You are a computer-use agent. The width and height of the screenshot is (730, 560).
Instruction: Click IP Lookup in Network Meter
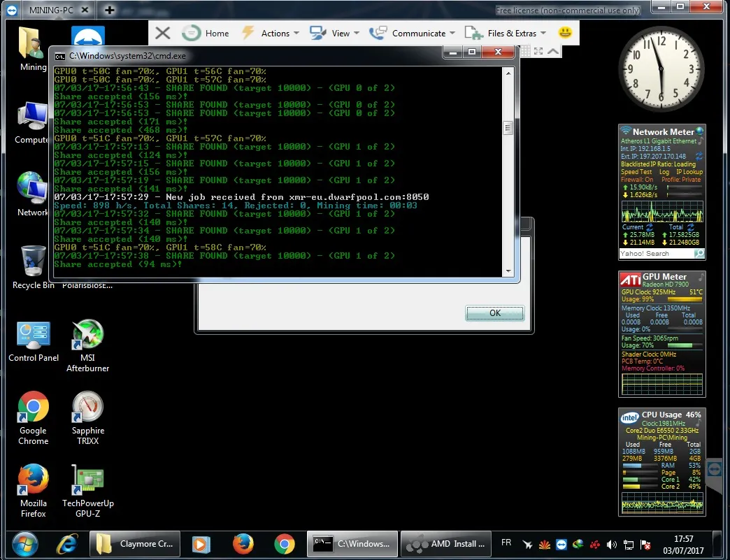689,172
